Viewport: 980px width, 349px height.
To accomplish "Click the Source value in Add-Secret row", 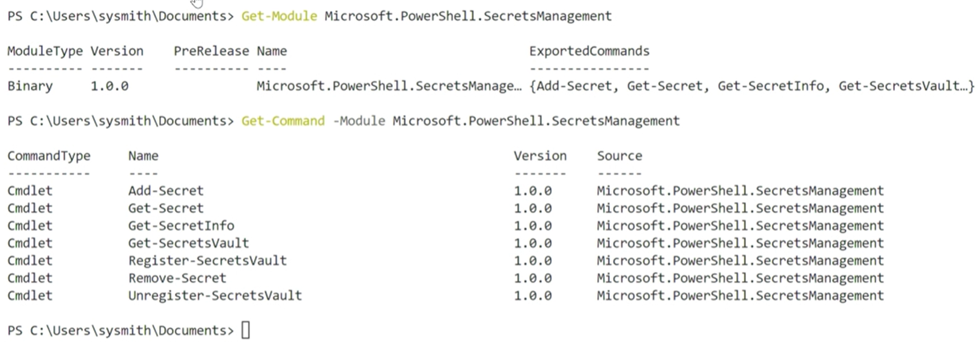I will coord(740,190).
